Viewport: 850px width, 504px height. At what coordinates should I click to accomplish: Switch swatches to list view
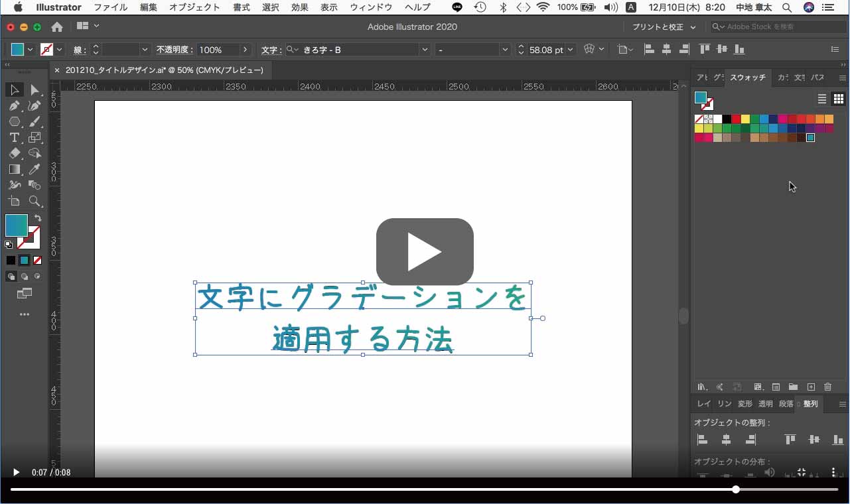pyautogui.click(x=822, y=99)
